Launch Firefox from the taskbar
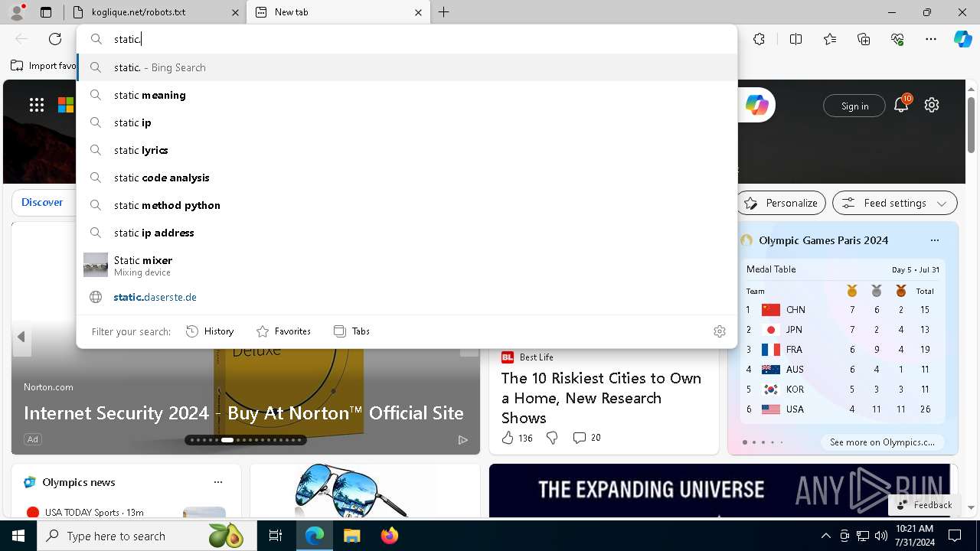 [390, 536]
